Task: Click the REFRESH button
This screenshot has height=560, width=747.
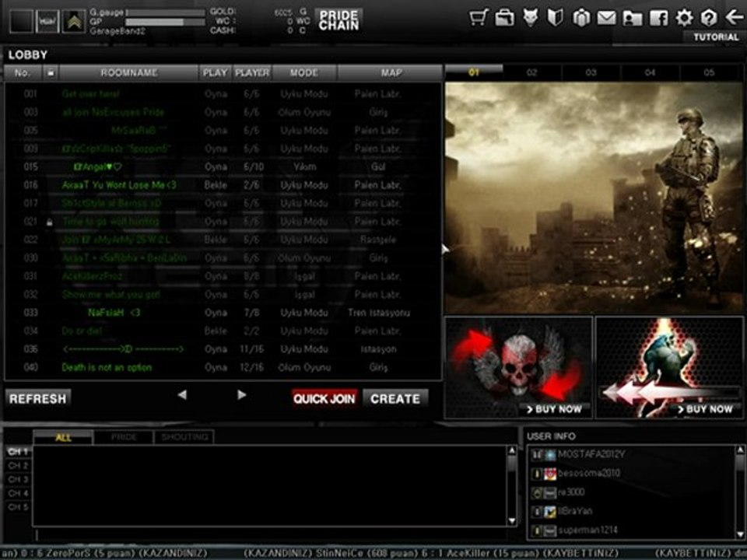Action: [38, 398]
